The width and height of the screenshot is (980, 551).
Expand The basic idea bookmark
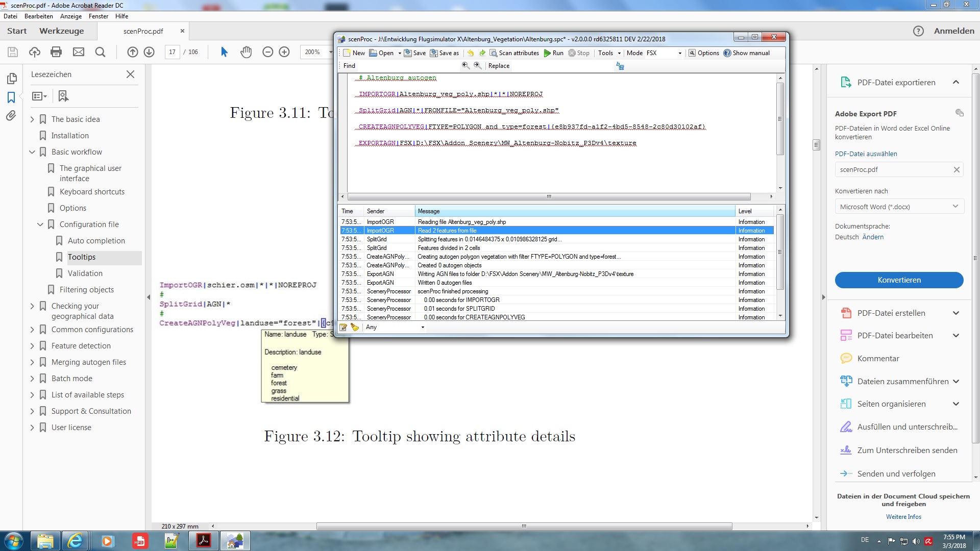pyautogui.click(x=32, y=119)
